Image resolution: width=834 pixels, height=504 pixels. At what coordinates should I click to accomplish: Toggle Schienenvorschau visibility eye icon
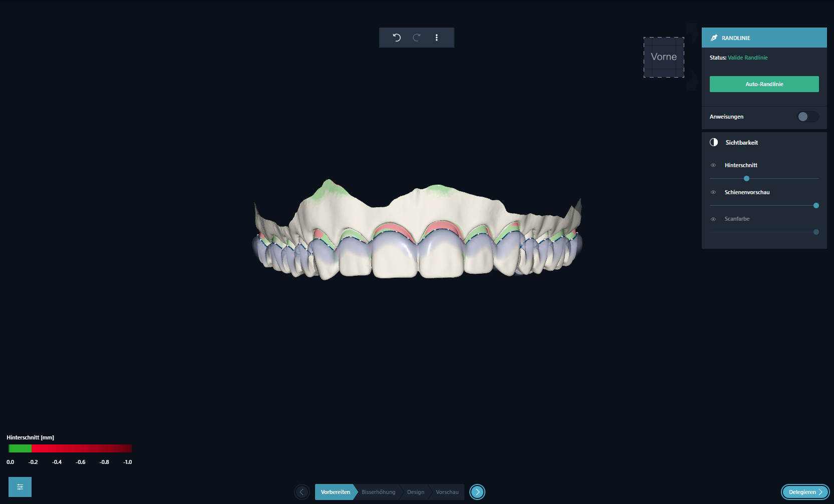713,192
